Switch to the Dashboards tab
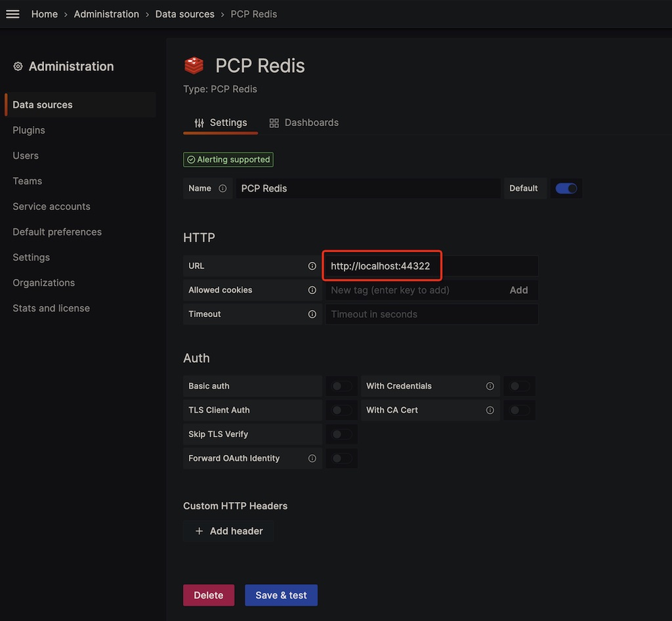Viewport: 672px width, 621px height. click(304, 123)
